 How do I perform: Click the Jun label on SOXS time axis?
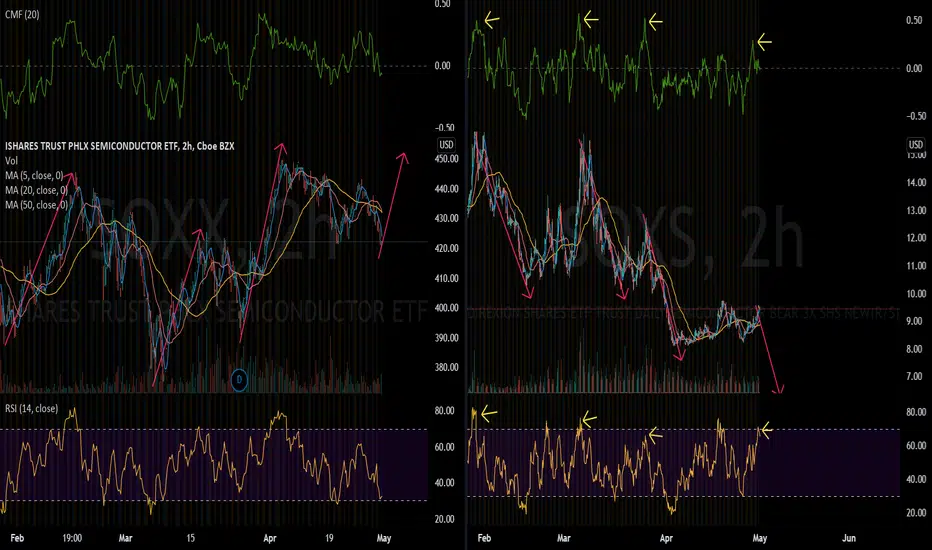[x=849, y=538]
